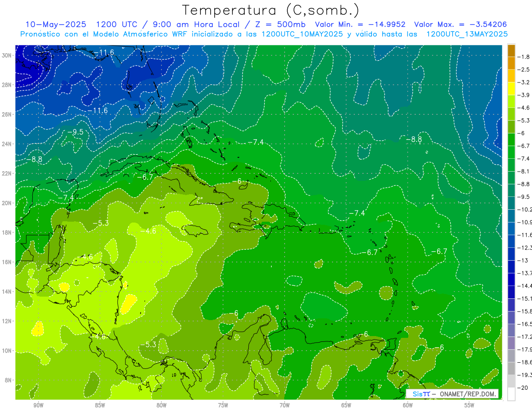Click the '8N' latitude axis label
The width and height of the screenshot is (532, 411).
9,380
